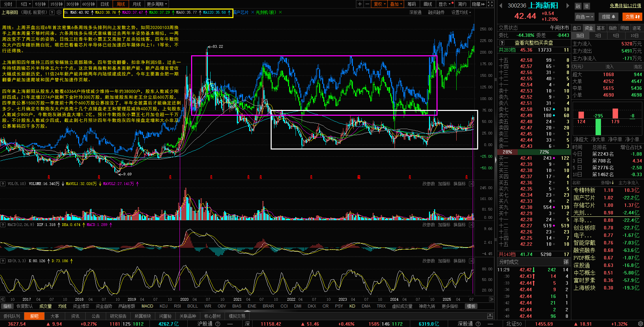Toggle fullscreen chart view icon

[x=490, y=4]
